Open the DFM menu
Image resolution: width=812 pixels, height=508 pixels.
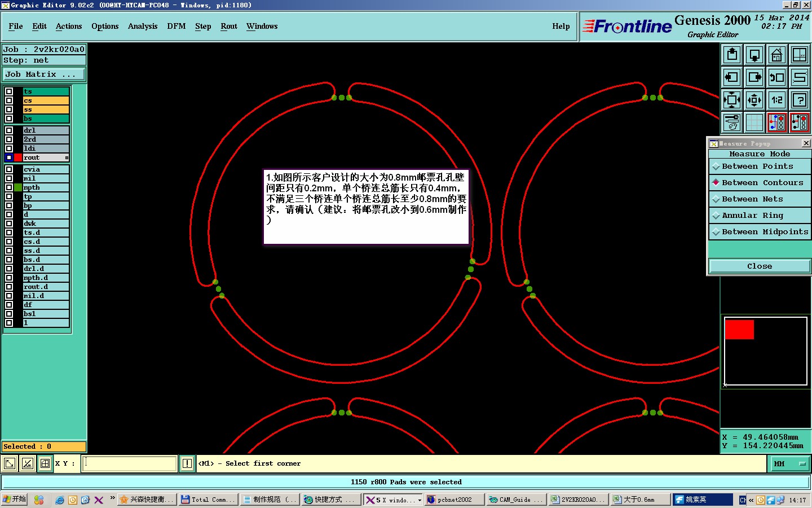pos(176,27)
